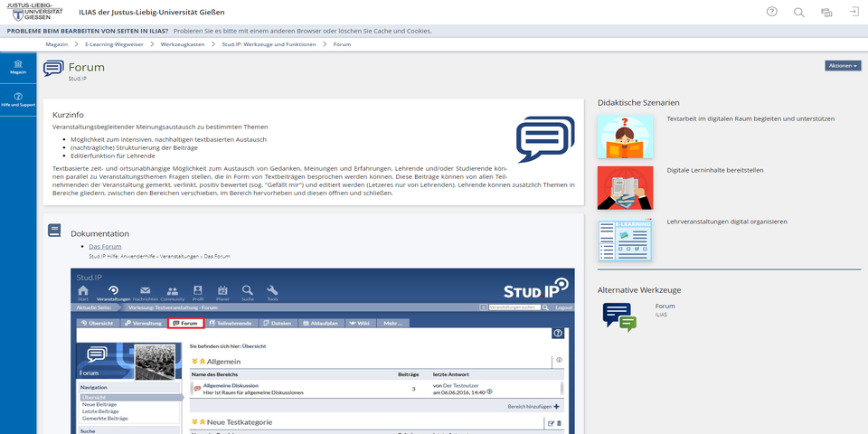Click the Stud.IP Community icon
This screenshot has width=868, height=434.
[x=172, y=293]
